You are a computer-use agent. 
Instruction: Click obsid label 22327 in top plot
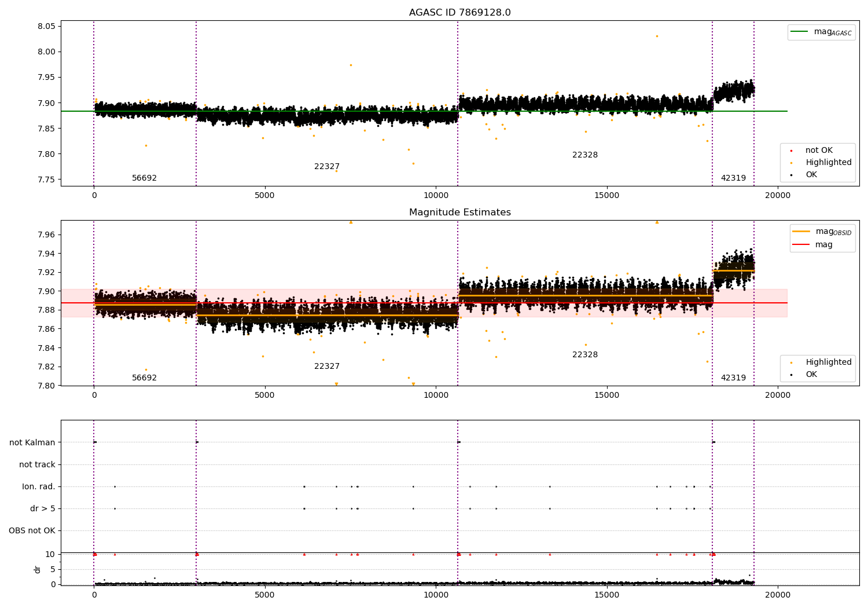point(327,167)
